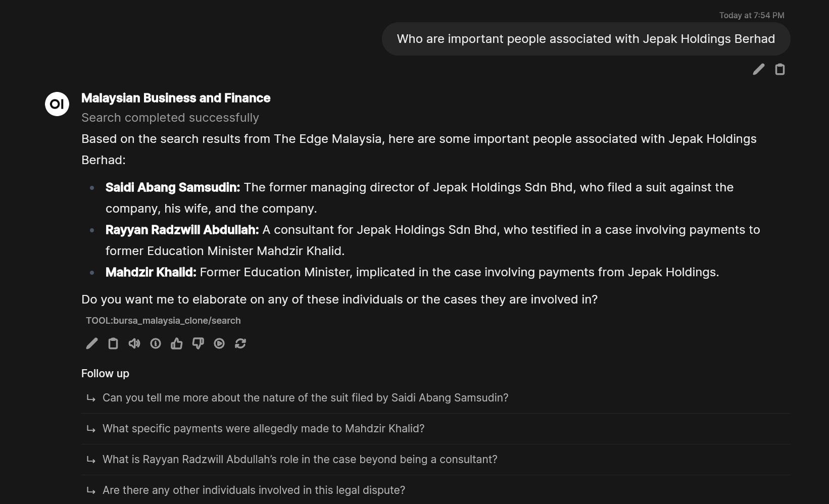Give the response a thumbs up
Viewport: 829px width, 504px height.
[177, 343]
